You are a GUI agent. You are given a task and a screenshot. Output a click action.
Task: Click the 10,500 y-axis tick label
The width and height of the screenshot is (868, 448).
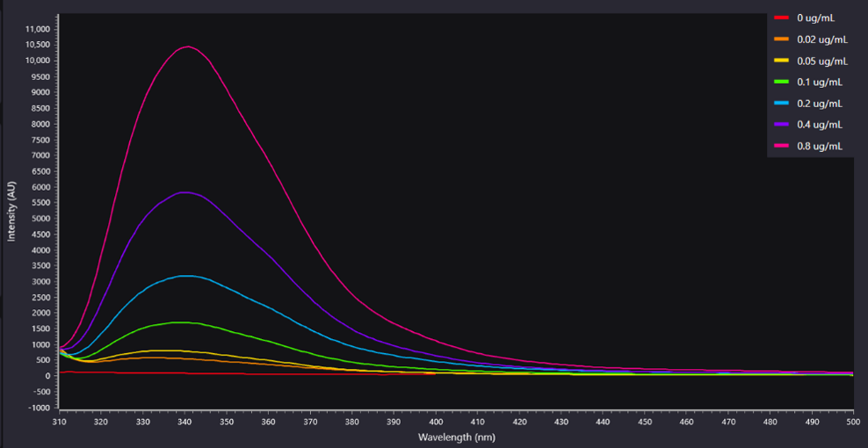(38, 45)
